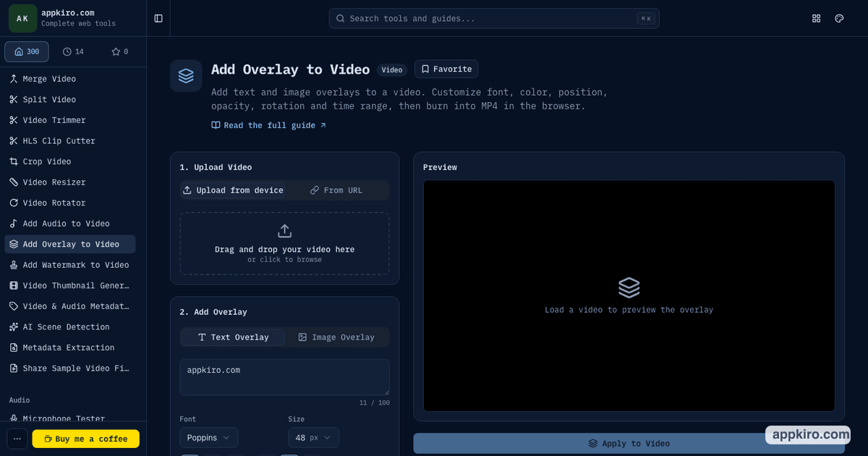The width and height of the screenshot is (868, 456).
Task: Select the From URL tab
Action: (336, 190)
